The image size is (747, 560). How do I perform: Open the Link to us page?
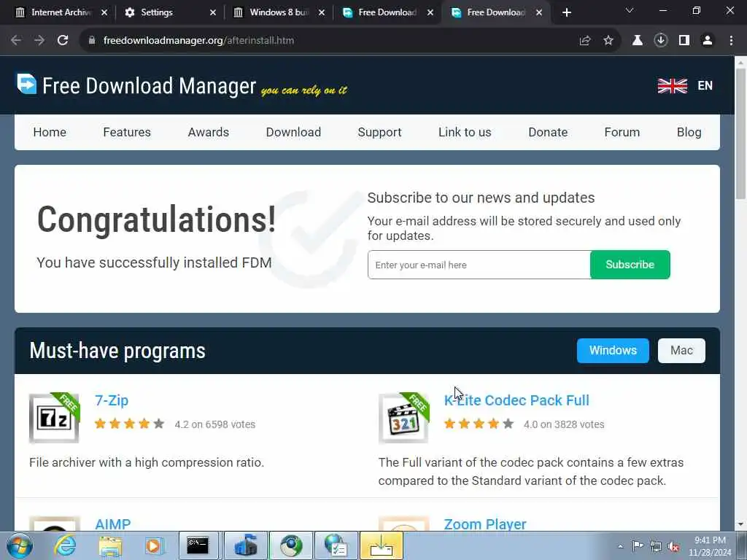point(465,133)
